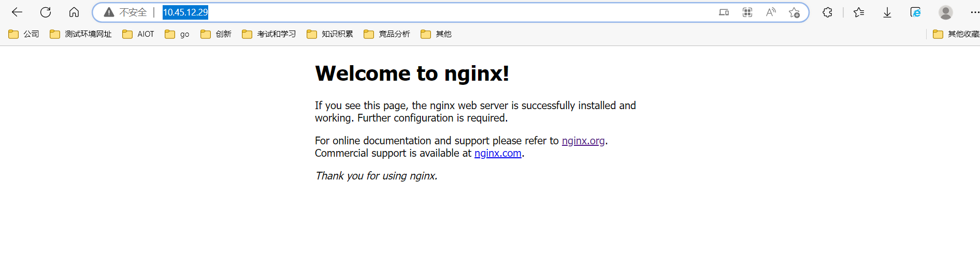Open the 公司 bookmarks folder
980x270 pixels.
tap(24, 34)
